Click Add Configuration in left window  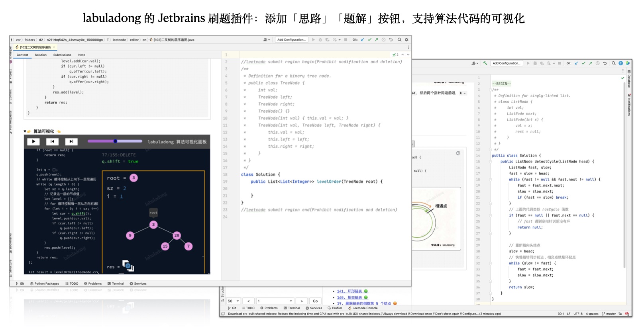point(291,40)
